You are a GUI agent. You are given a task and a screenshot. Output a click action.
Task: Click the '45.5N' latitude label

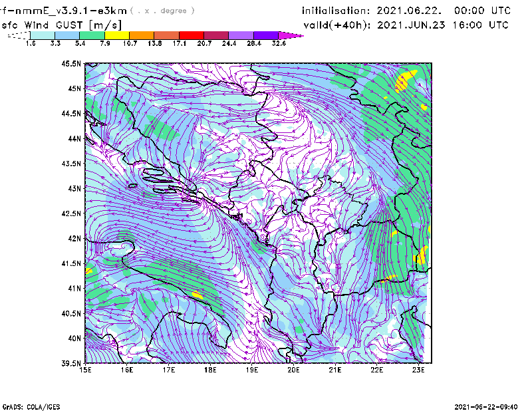71,63
